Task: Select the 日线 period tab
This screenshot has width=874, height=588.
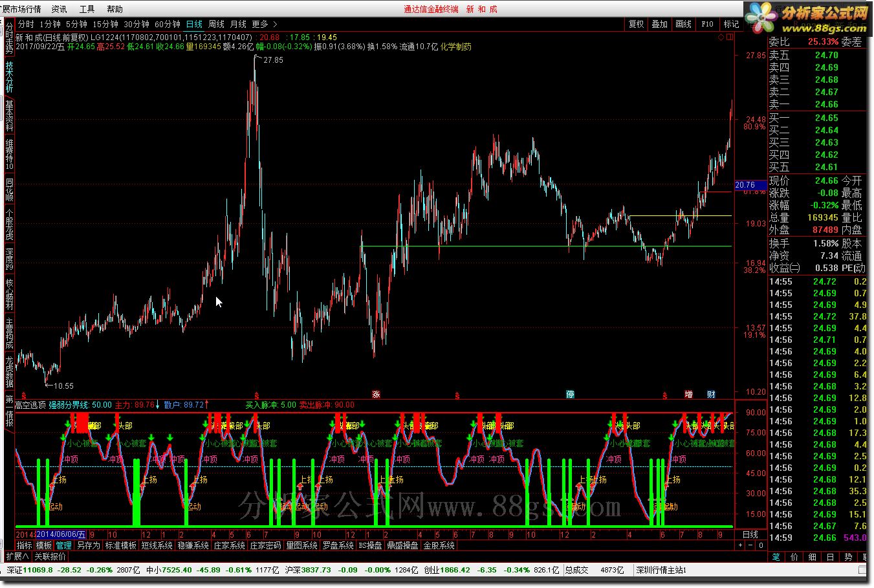Action: 194,24
